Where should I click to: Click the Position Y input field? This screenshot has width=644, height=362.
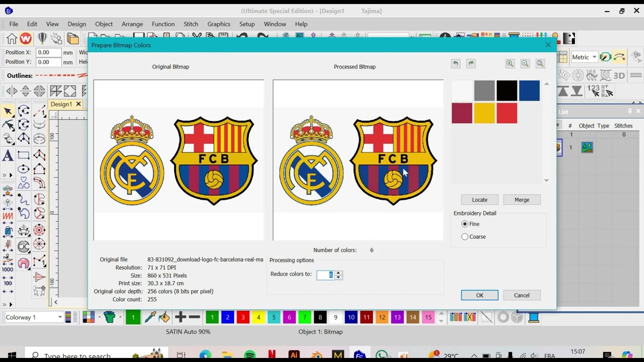click(x=49, y=62)
